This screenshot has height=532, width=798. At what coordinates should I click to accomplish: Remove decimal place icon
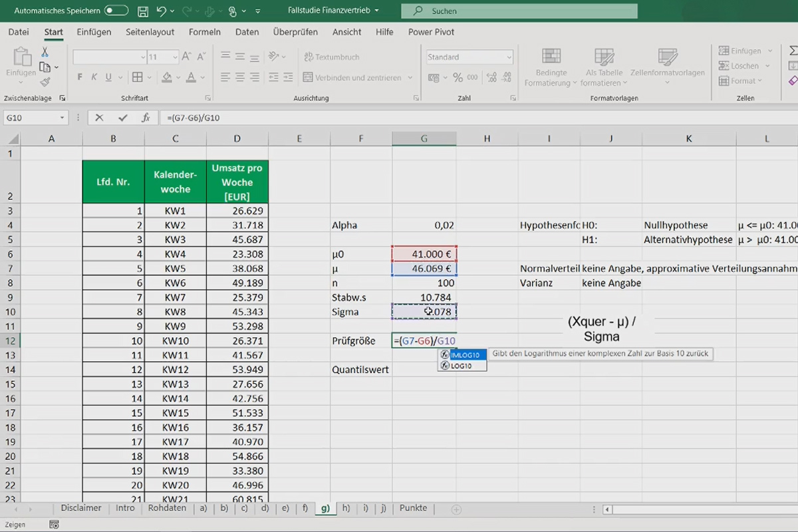point(508,77)
